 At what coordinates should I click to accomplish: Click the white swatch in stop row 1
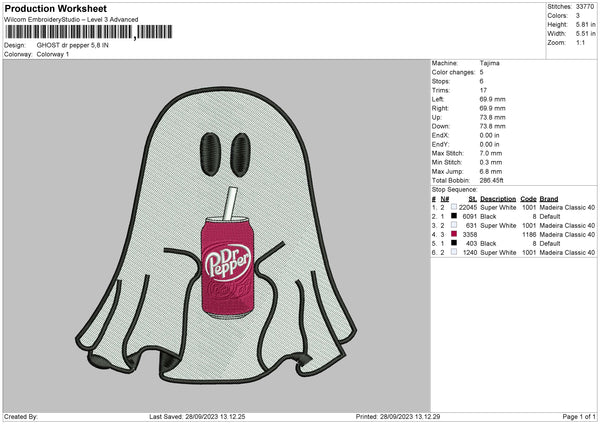pos(454,207)
